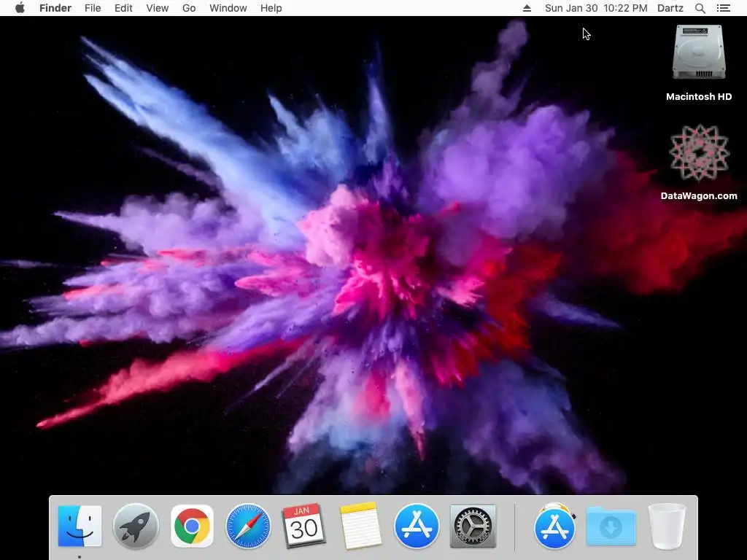Open Notification Center list icon
Image resolution: width=747 pixels, height=560 pixels.
(724, 8)
